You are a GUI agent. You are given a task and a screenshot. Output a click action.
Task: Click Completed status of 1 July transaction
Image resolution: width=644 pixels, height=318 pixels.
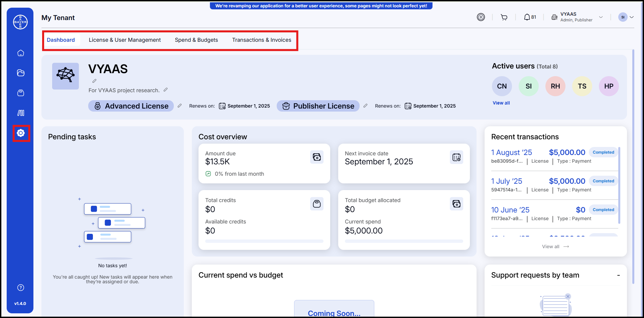click(603, 181)
